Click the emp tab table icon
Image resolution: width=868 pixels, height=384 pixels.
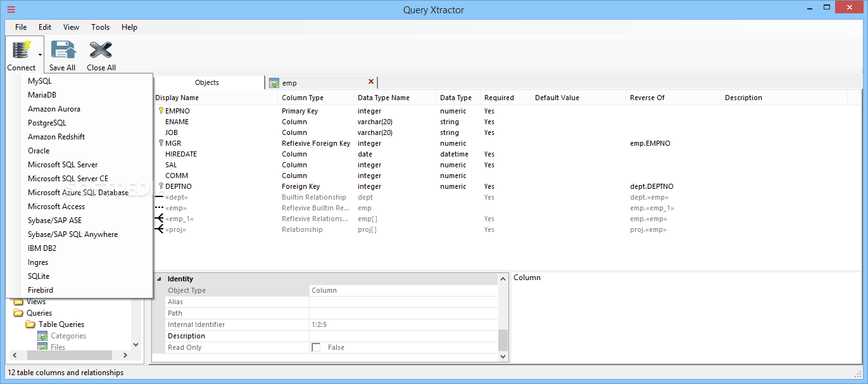tap(274, 83)
